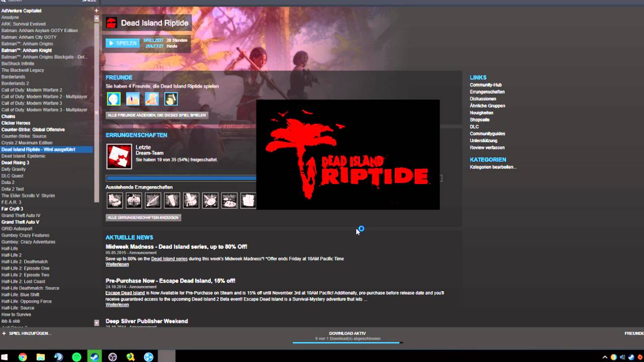Open the Shopseite link
This screenshot has height=362, width=644.
pos(479,120)
